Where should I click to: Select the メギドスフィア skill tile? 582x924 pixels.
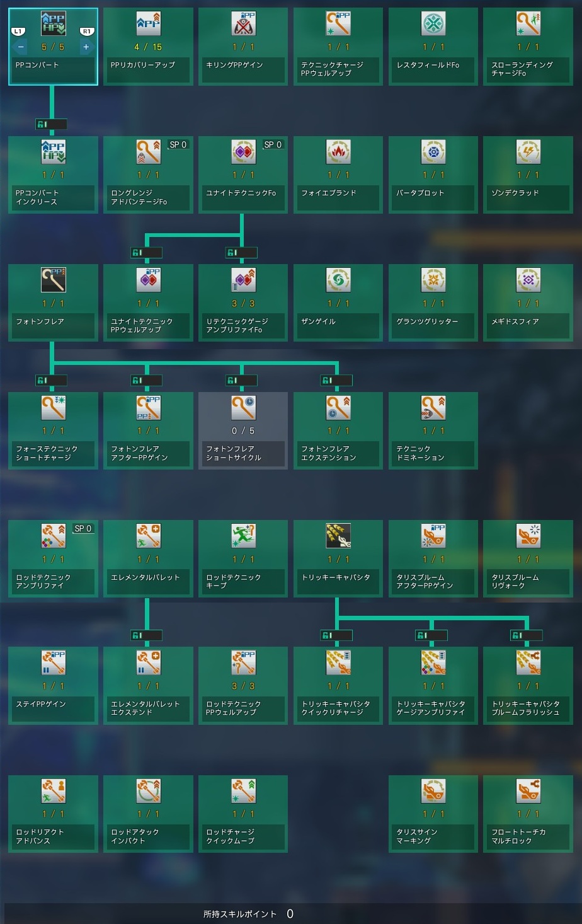point(528,303)
